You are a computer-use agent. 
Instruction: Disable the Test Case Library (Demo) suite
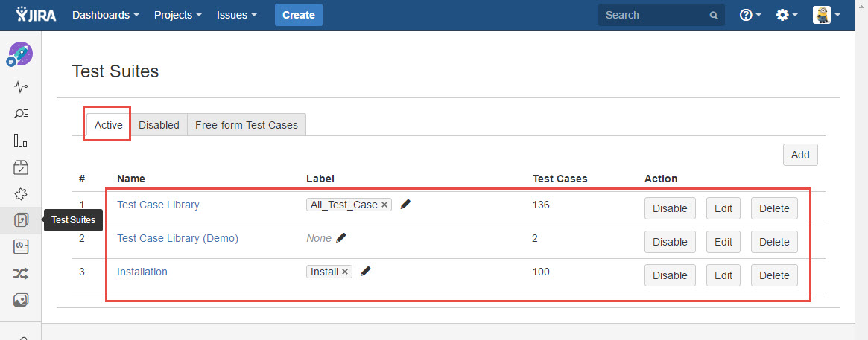[670, 242]
